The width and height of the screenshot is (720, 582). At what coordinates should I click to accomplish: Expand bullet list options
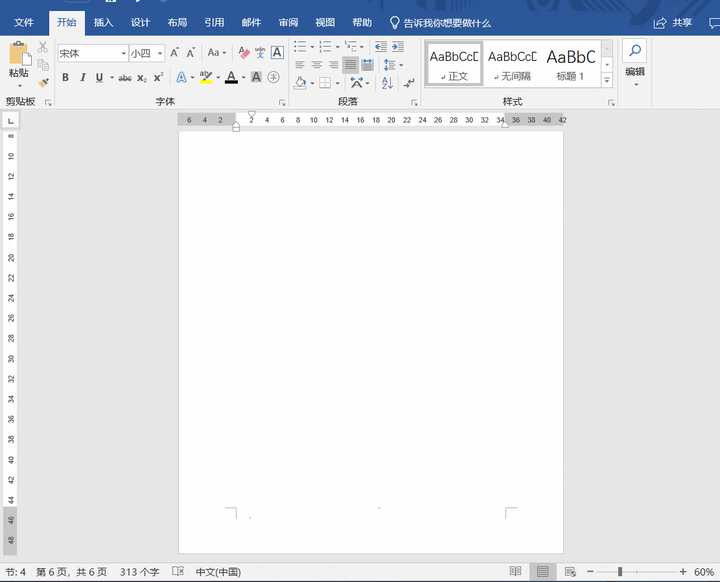(x=312, y=47)
